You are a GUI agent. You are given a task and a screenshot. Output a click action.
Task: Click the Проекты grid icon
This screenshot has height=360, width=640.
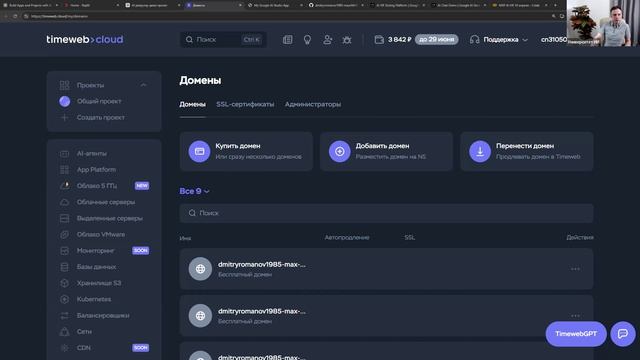(x=64, y=85)
